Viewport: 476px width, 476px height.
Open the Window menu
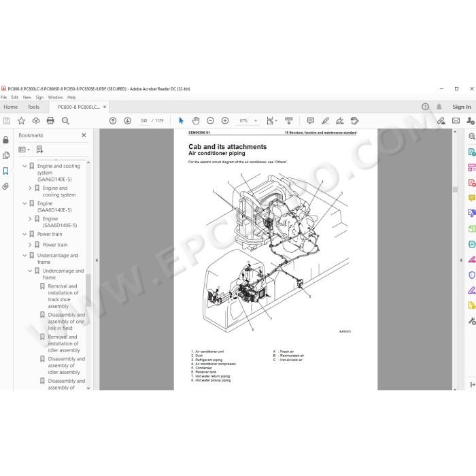(x=55, y=97)
